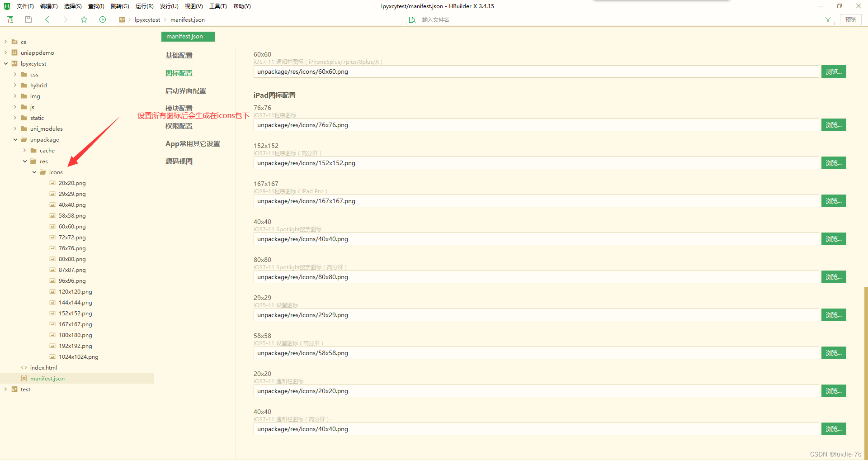This screenshot has width=868, height=461.
Task: Click the star Favorites icon in the toolbar
Action: [x=84, y=19]
